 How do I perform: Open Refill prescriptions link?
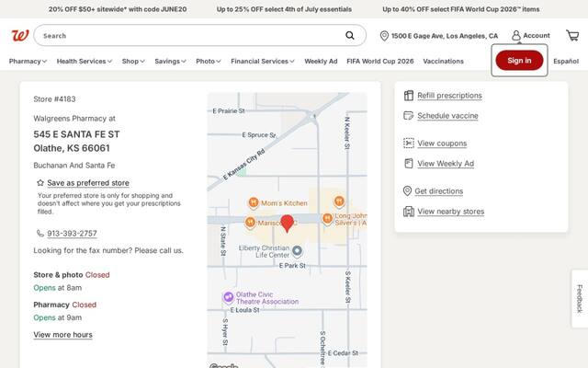coord(449,96)
